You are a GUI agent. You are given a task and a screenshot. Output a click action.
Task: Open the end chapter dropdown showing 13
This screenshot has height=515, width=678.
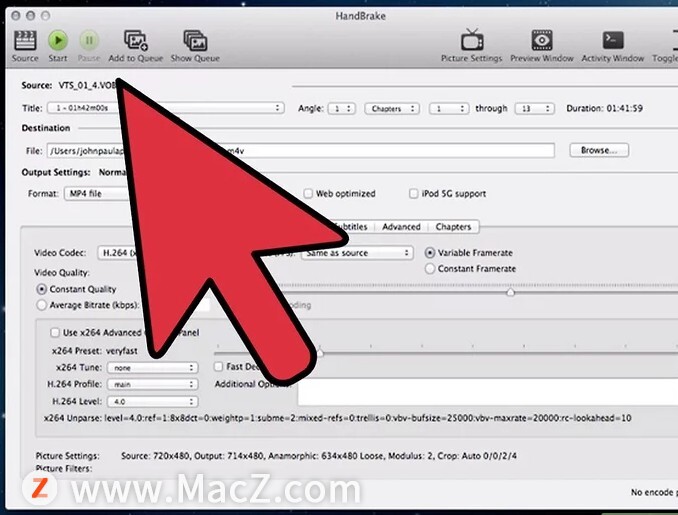tap(534, 108)
